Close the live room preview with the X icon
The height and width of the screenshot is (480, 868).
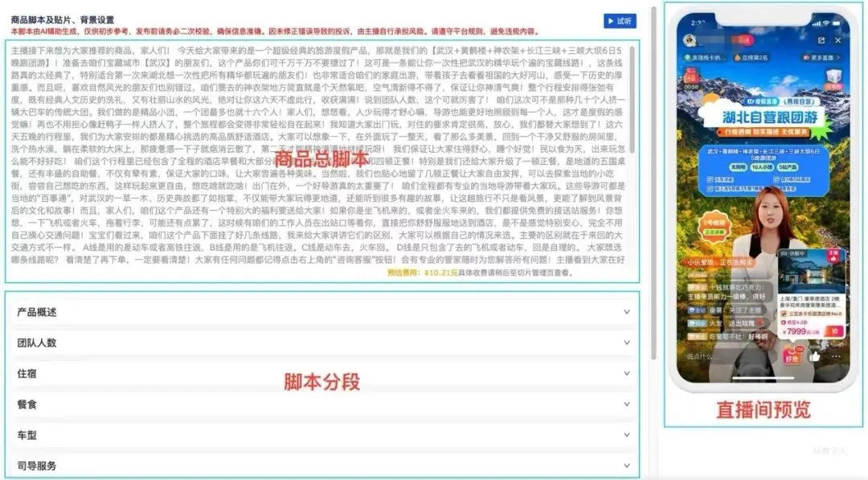pyautogui.click(x=838, y=40)
